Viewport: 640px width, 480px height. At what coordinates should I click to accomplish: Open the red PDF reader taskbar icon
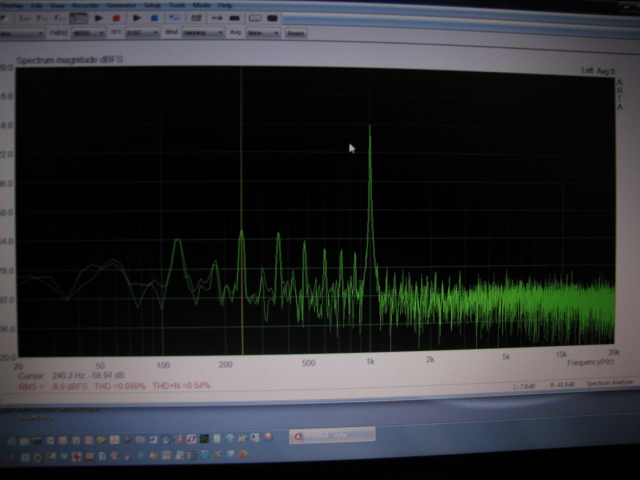click(114, 440)
